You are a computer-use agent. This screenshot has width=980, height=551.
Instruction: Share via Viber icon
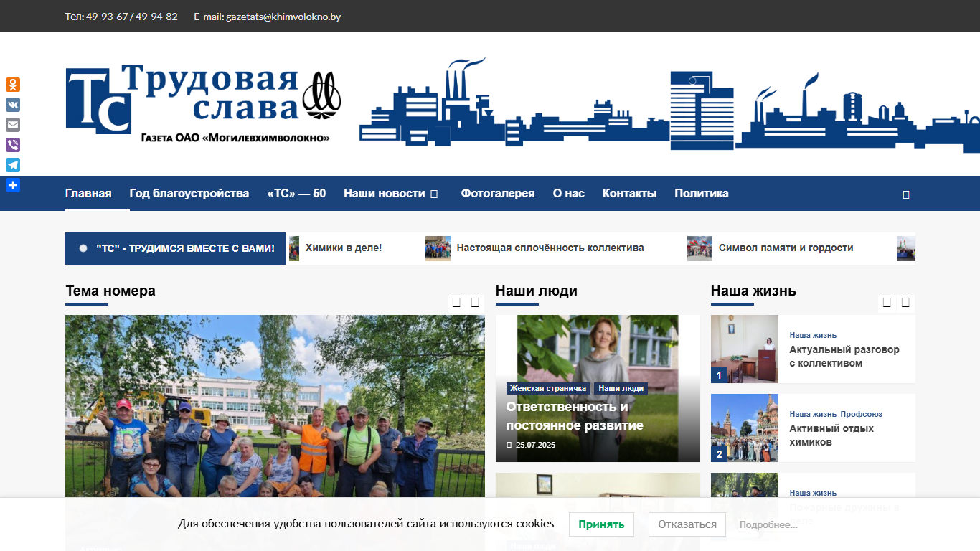(13, 145)
